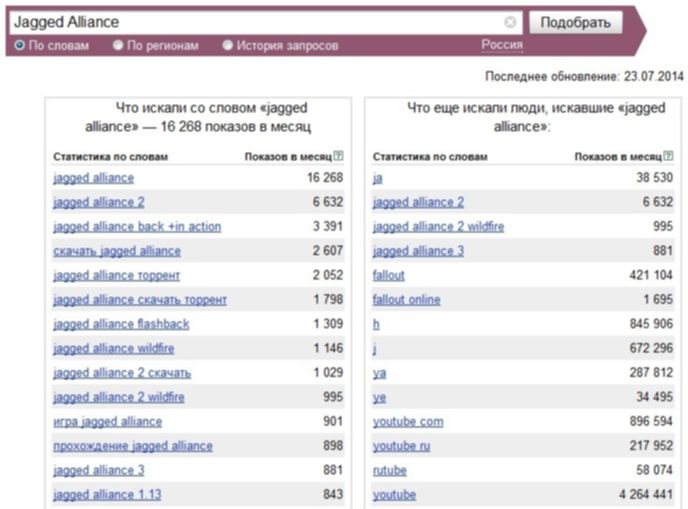688x509 pixels.
Task: Clear the search field with the X icon
Action: click(x=510, y=22)
